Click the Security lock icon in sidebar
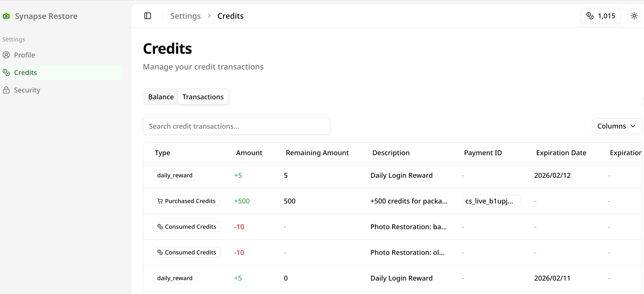The height and width of the screenshot is (294, 644). point(6,90)
